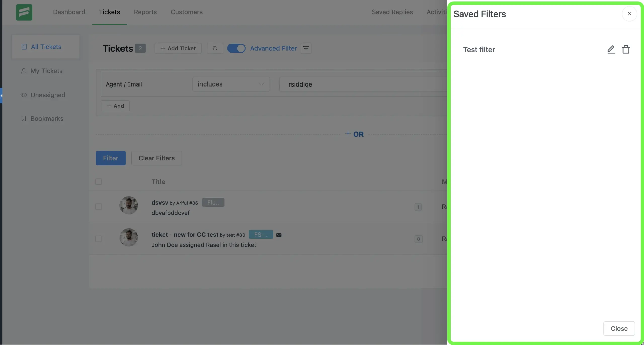This screenshot has height=345, width=644.
Task: Click the Close button on Saved Filters
Action: 619,328
